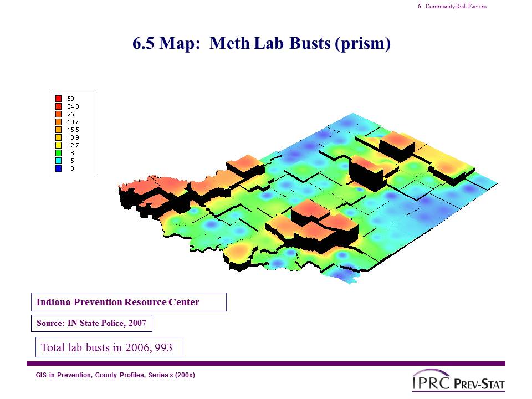Image resolution: width=532 pixels, height=399 pixels.
Task: Click the 13.9 legend color box
Action: 58,137
